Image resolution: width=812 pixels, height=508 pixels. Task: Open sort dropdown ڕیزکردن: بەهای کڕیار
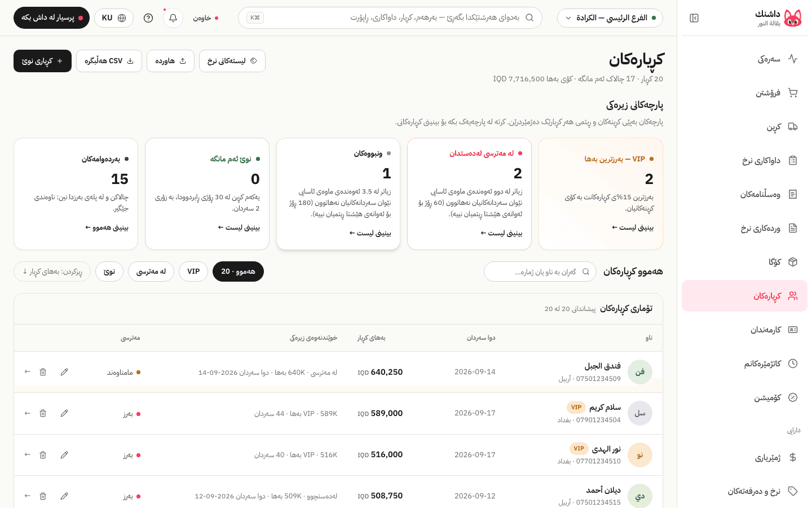click(x=52, y=271)
